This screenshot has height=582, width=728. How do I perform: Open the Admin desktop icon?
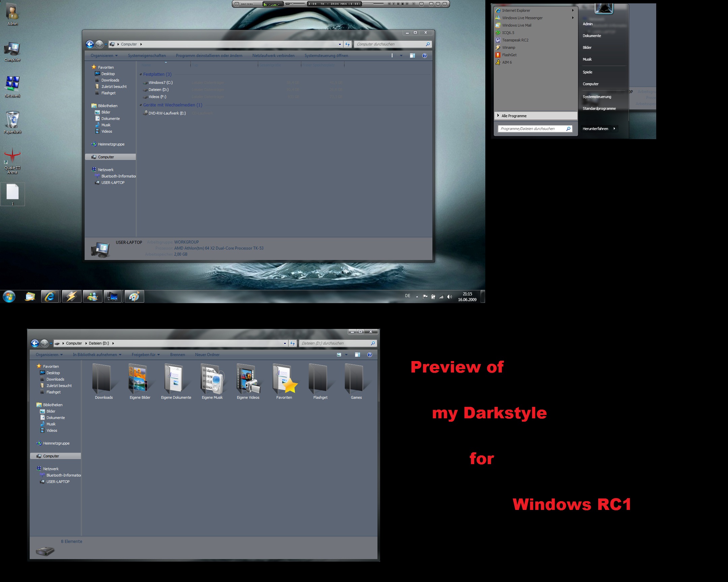tap(12, 14)
